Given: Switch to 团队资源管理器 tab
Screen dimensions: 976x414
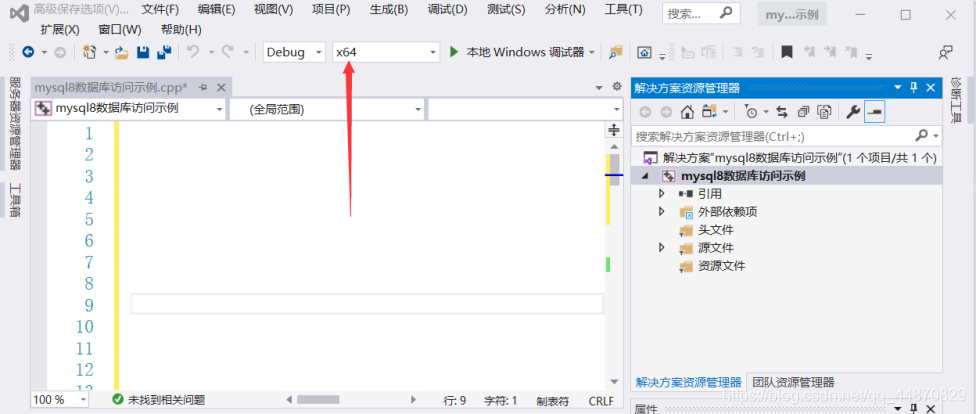Looking at the screenshot, I should 793,382.
